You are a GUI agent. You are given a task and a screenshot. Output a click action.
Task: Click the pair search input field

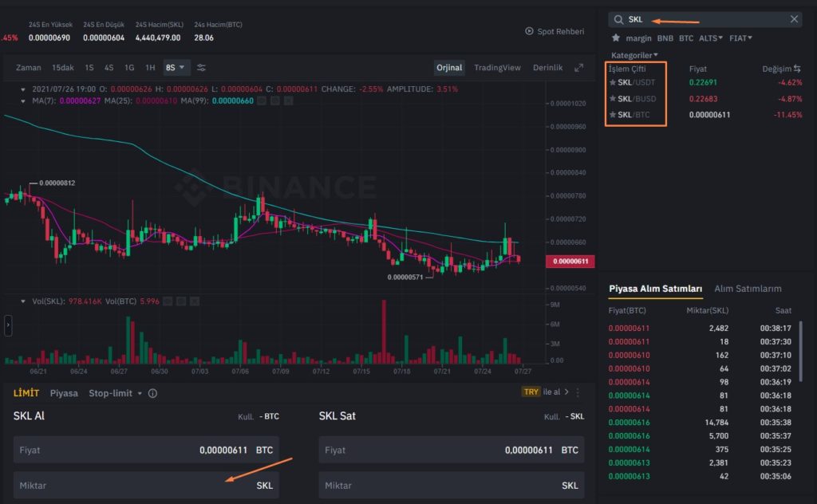[705, 19]
